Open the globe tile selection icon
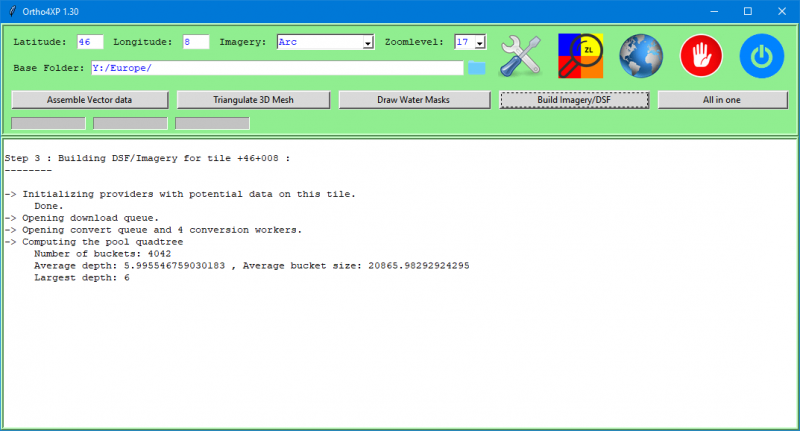The height and width of the screenshot is (431, 800). pyautogui.click(x=641, y=56)
